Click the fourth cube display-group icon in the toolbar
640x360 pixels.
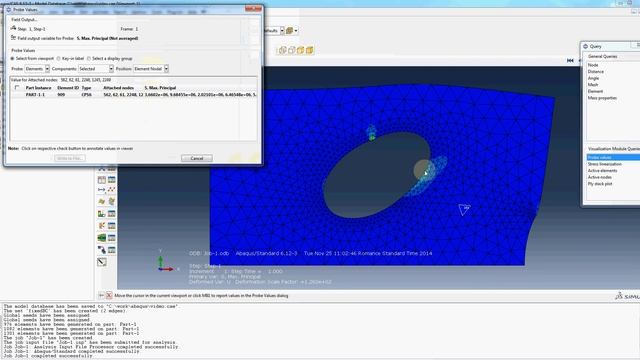click(310, 50)
